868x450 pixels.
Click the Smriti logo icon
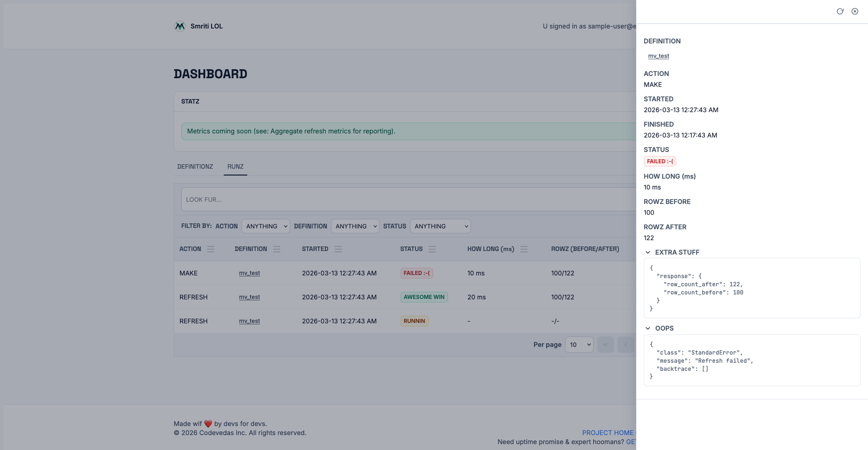coord(180,26)
